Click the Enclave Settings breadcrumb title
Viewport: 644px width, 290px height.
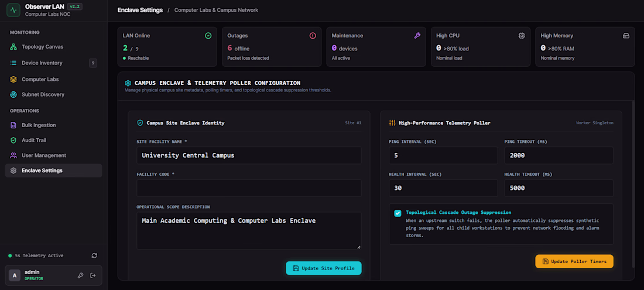click(x=140, y=11)
